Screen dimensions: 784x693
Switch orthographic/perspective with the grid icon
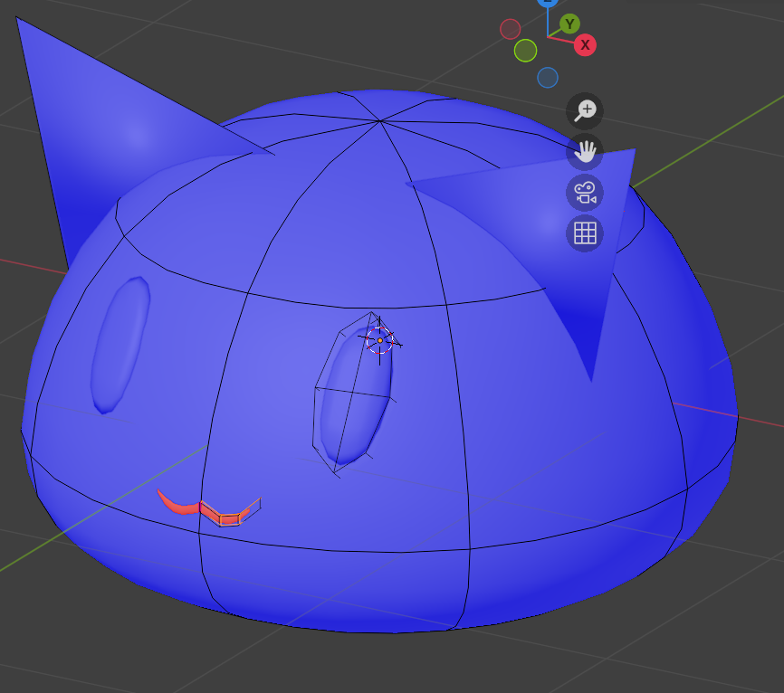point(585,233)
